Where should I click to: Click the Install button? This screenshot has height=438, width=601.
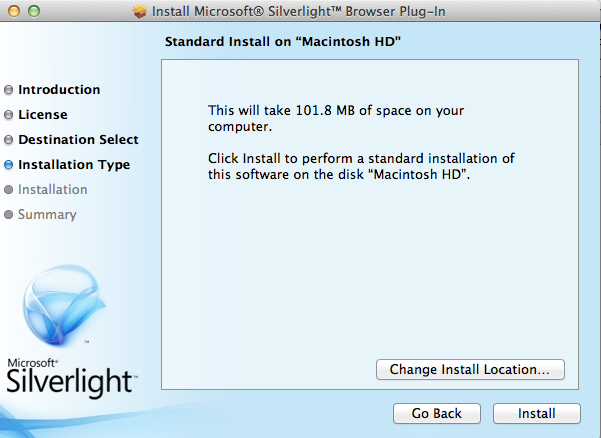[537, 413]
